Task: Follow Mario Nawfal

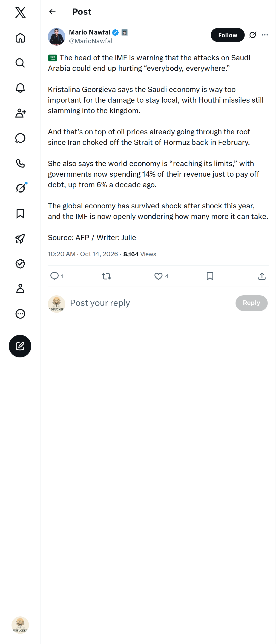Action: [227, 35]
